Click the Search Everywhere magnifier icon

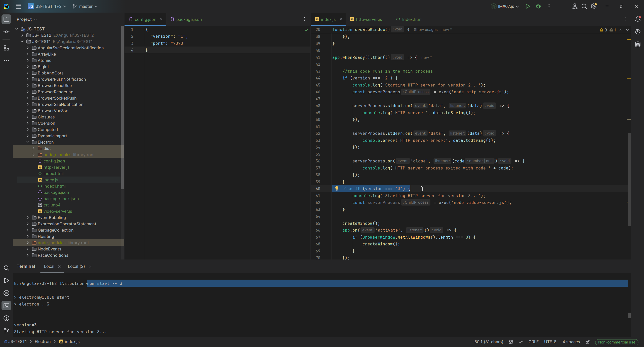pos(584,6)
